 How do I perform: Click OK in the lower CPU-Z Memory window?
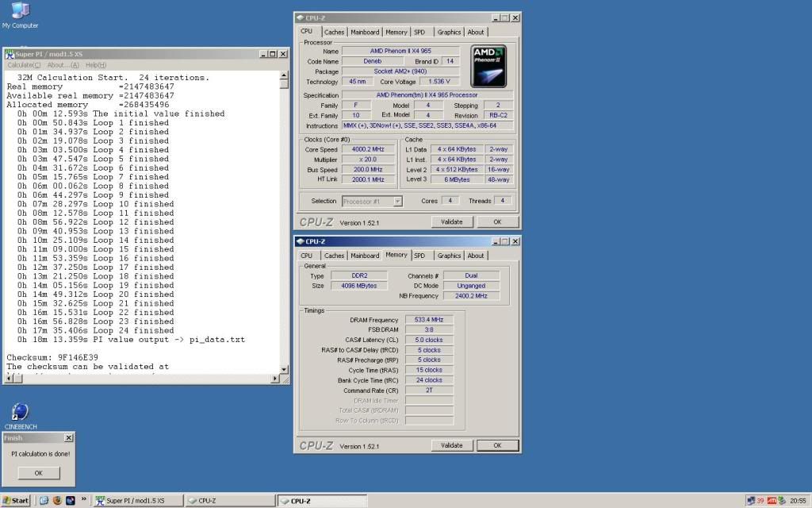(497, 445)
